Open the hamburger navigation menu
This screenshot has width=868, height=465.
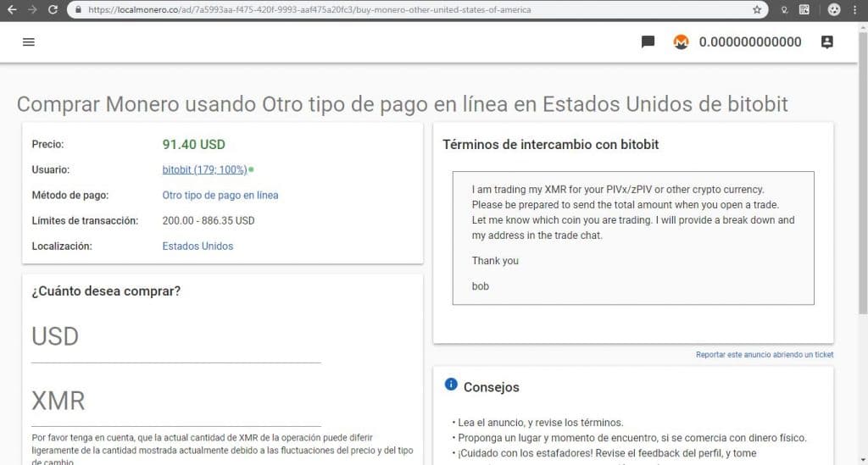[28, 42]
